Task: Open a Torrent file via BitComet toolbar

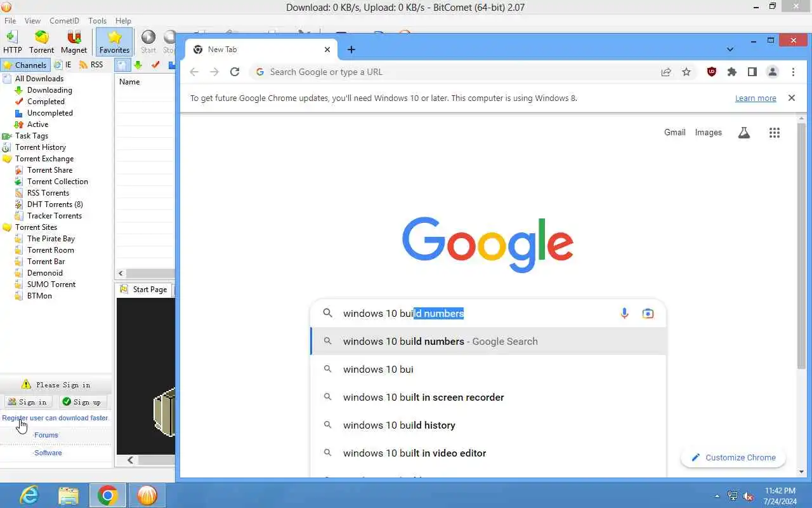Action: click(x=41, y=42)
